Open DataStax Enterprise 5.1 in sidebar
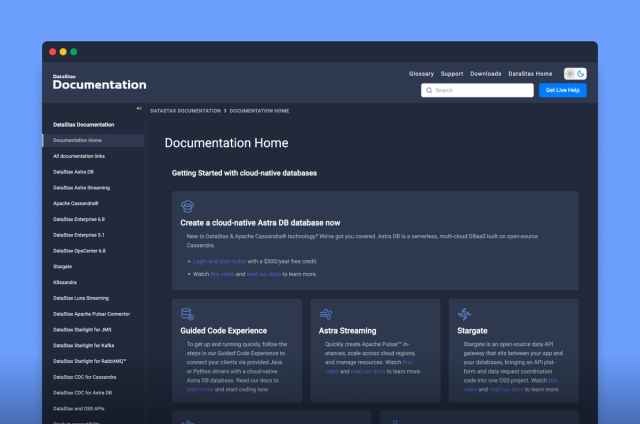 79,235
